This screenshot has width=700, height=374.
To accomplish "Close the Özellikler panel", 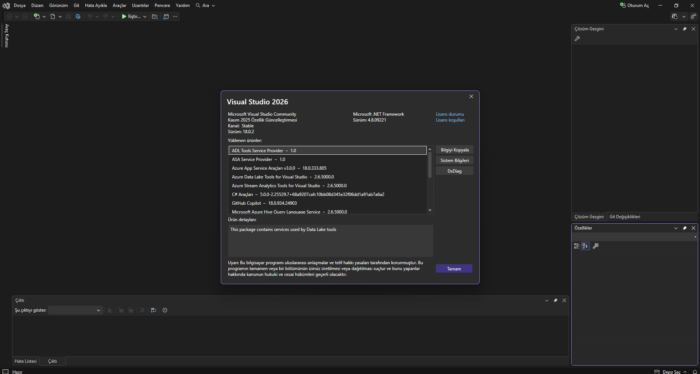I will [693, 228].
